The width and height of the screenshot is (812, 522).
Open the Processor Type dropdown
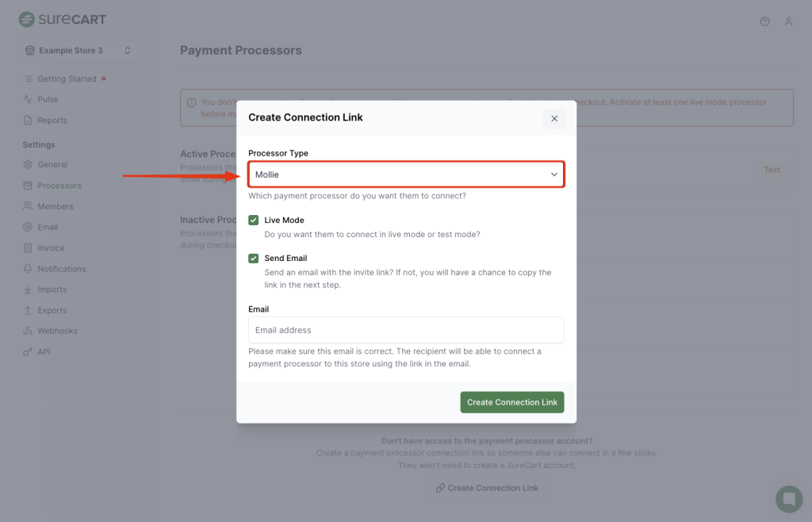[406, 175]
